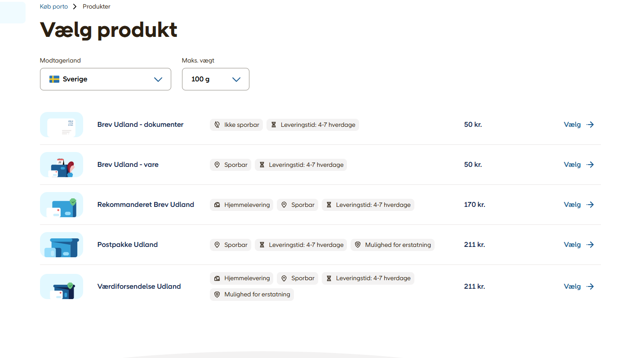Click the Produkter breadcrumb item

(x=96, y=7)
